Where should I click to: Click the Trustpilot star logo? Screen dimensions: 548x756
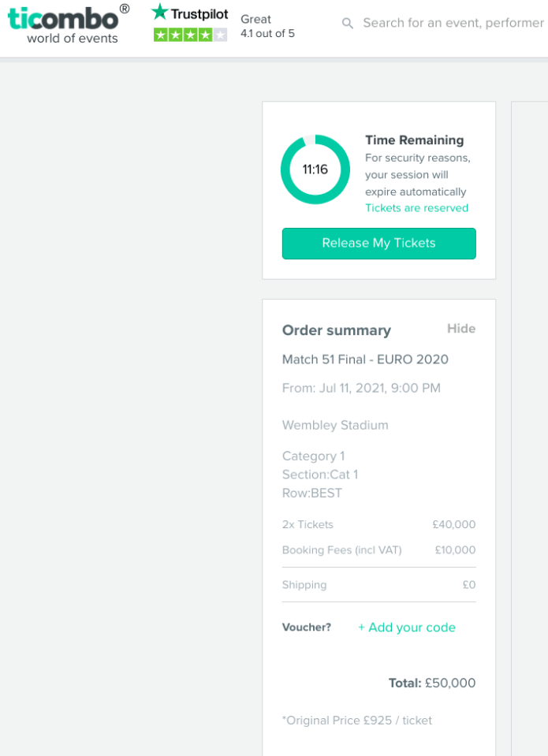click(x=190, y=13)
